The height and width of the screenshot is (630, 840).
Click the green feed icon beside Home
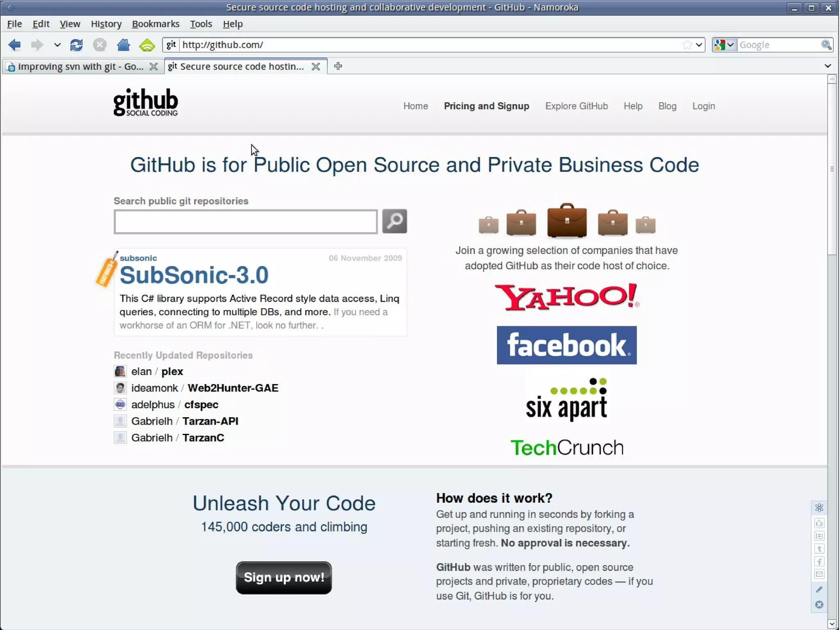coord(147,45)
